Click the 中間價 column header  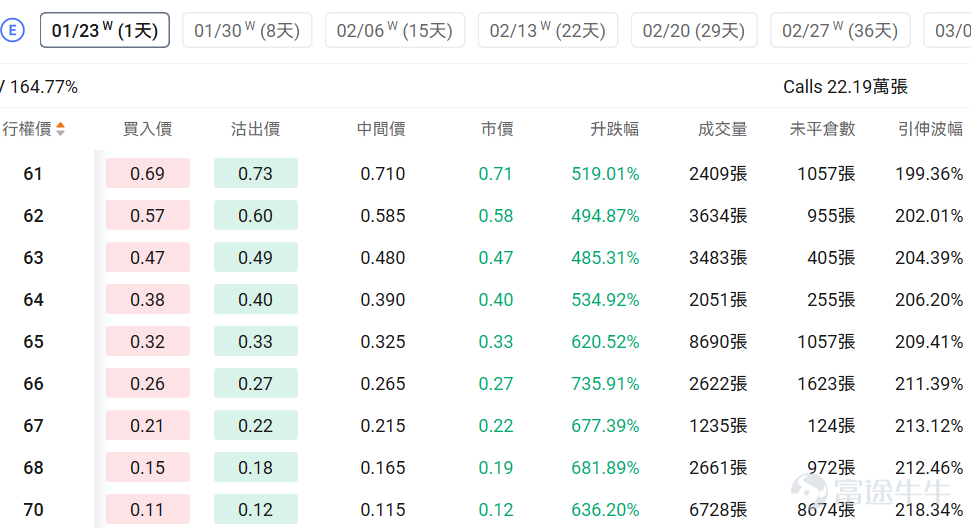381,129
